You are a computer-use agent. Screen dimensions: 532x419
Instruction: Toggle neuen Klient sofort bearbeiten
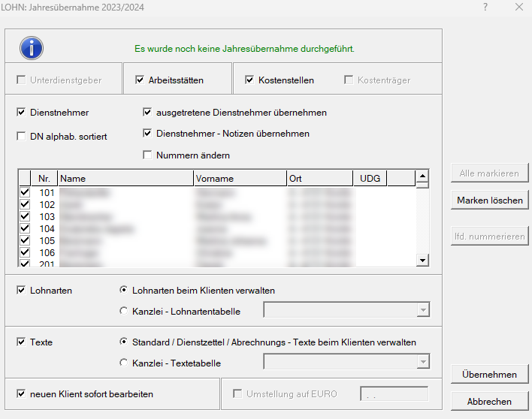pyautogui.click(x=22, y=393)
